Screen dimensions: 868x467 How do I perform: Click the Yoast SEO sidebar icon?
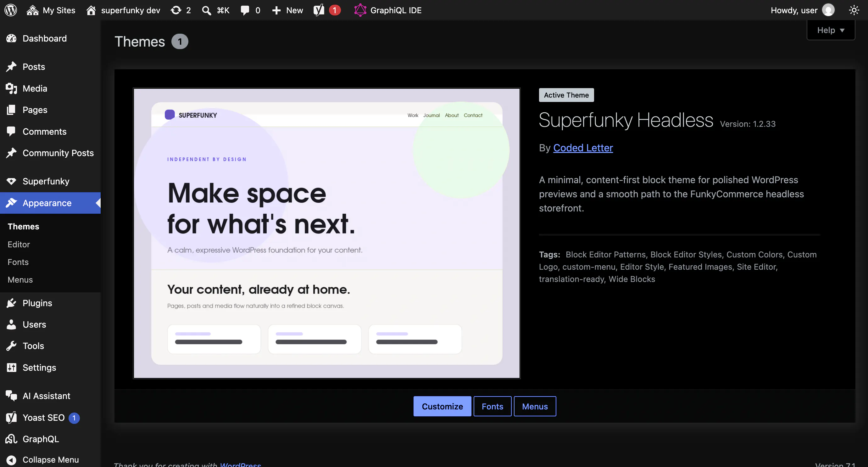[11, 417]
